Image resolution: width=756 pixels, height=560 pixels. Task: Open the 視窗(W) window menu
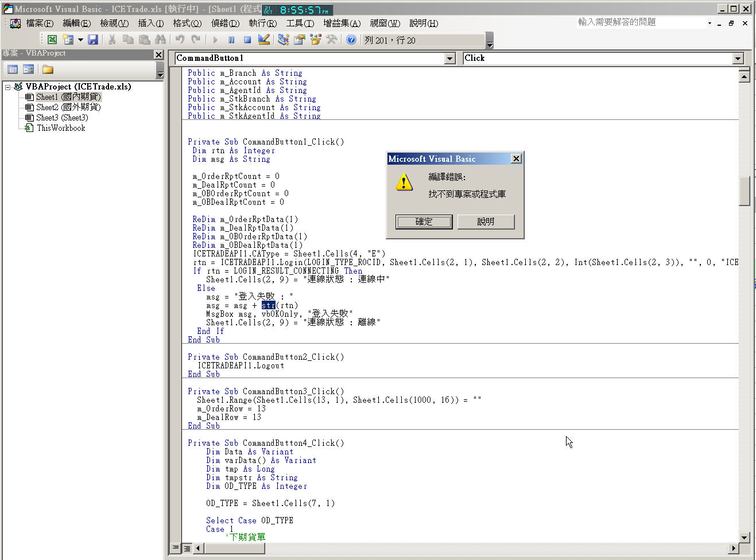pos(385,23)
